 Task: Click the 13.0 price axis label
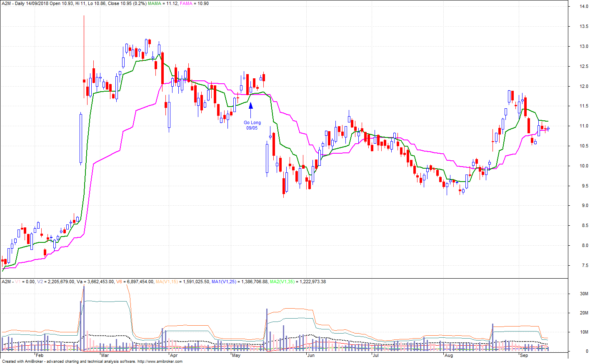[x=583, y=47]
